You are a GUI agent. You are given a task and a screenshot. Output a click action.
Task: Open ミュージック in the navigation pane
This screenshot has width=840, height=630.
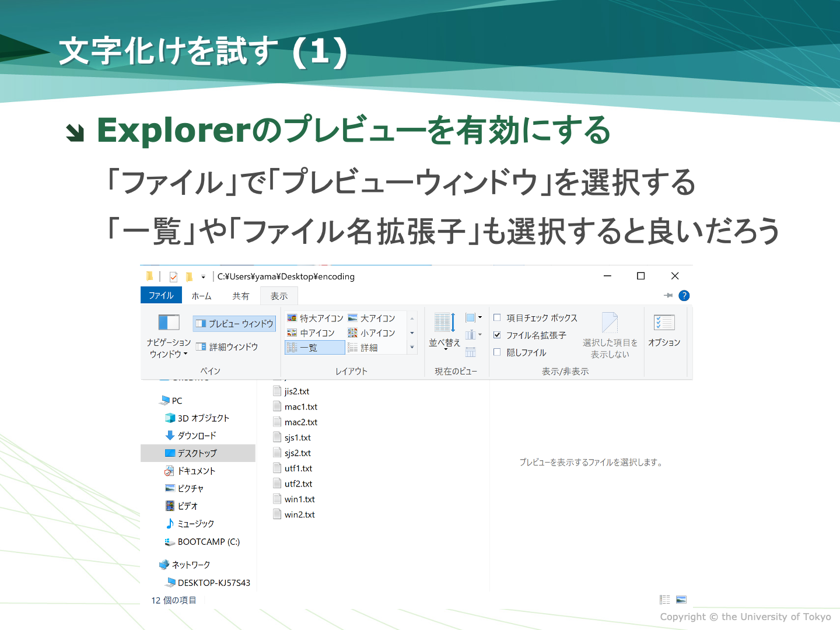190,524
